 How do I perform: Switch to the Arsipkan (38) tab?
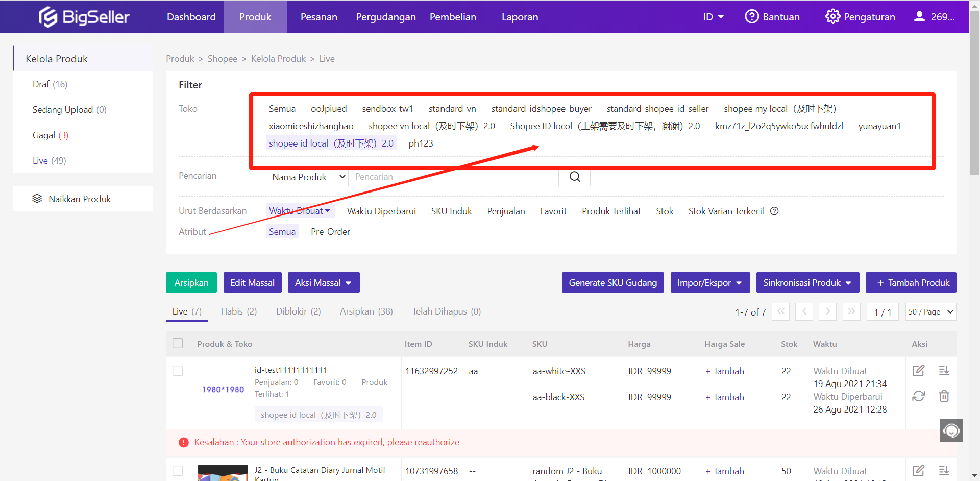(366, 311)
